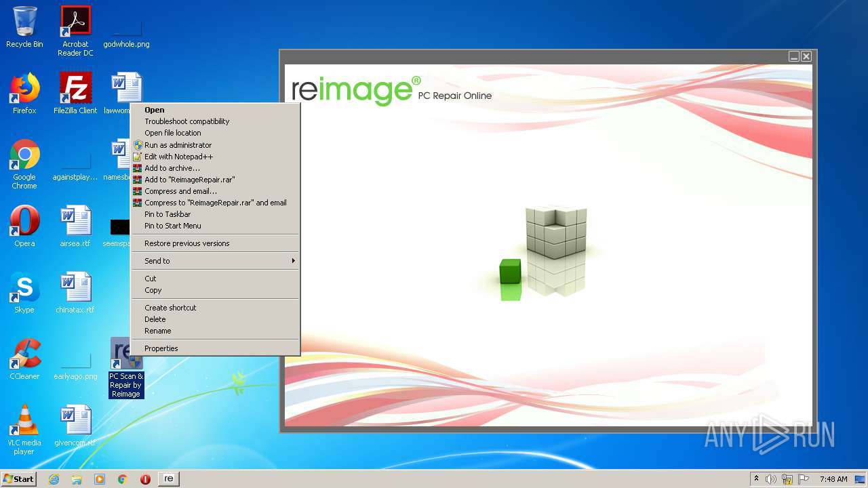
Task: Close the Reimage PC Repair window
Action: pyautogui.click(x=806, y=56)
